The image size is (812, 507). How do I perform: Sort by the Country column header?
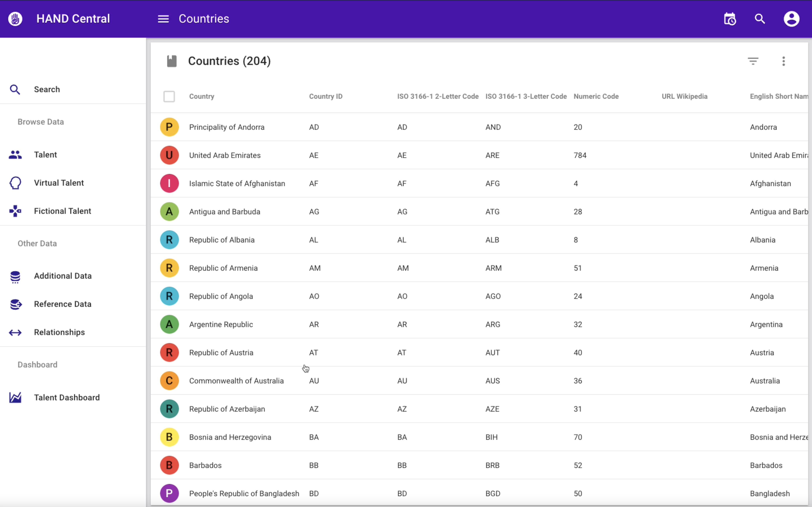coord(201,97)
